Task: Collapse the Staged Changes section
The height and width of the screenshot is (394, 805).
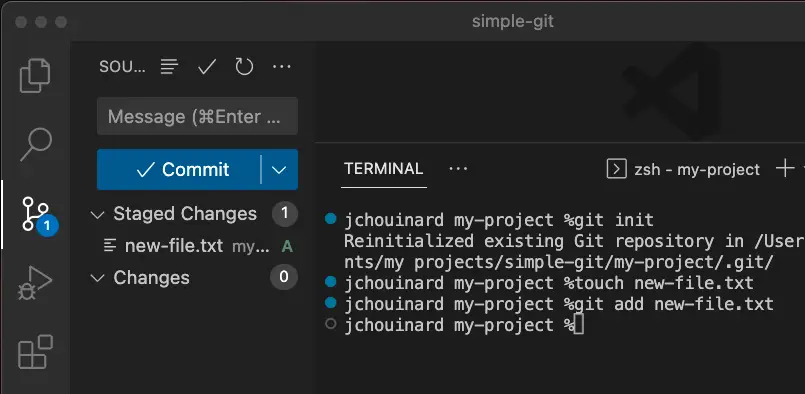Action: [97, 214]
